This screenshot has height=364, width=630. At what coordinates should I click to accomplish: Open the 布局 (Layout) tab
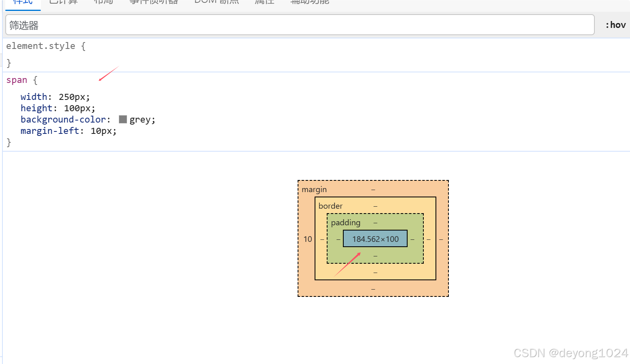click(x=103, y=2)
